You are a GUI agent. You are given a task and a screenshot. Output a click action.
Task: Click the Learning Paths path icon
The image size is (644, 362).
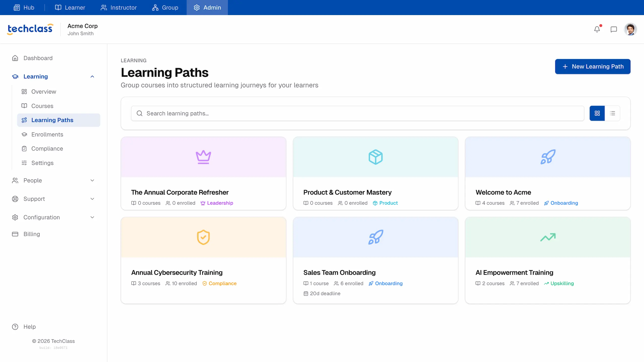[x=24, y=120]
